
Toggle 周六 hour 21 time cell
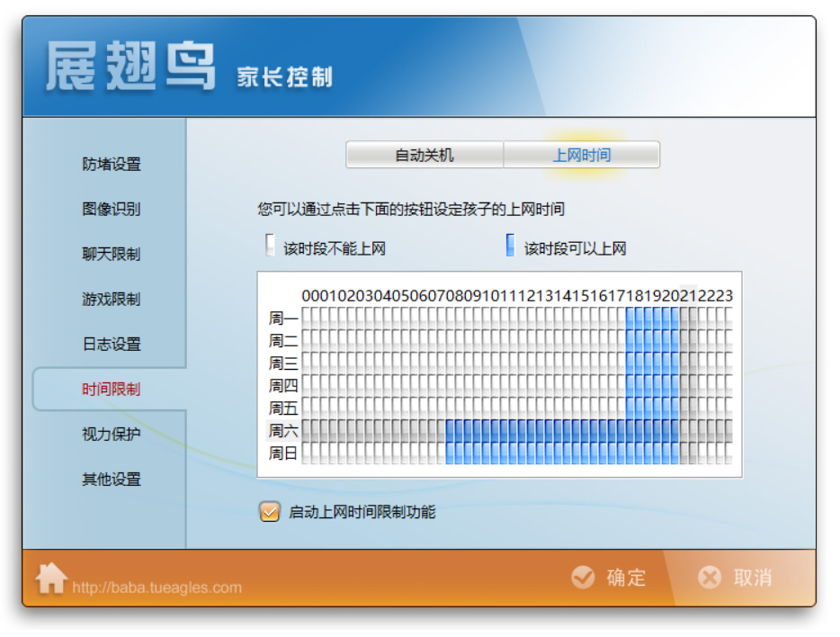688,431
